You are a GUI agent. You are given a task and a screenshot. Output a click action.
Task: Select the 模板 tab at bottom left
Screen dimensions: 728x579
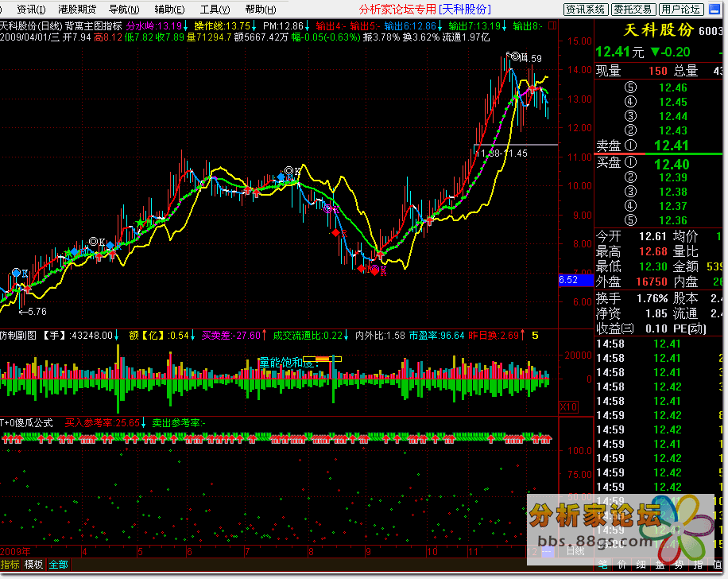pyautogui.click(x=33, y=565)
